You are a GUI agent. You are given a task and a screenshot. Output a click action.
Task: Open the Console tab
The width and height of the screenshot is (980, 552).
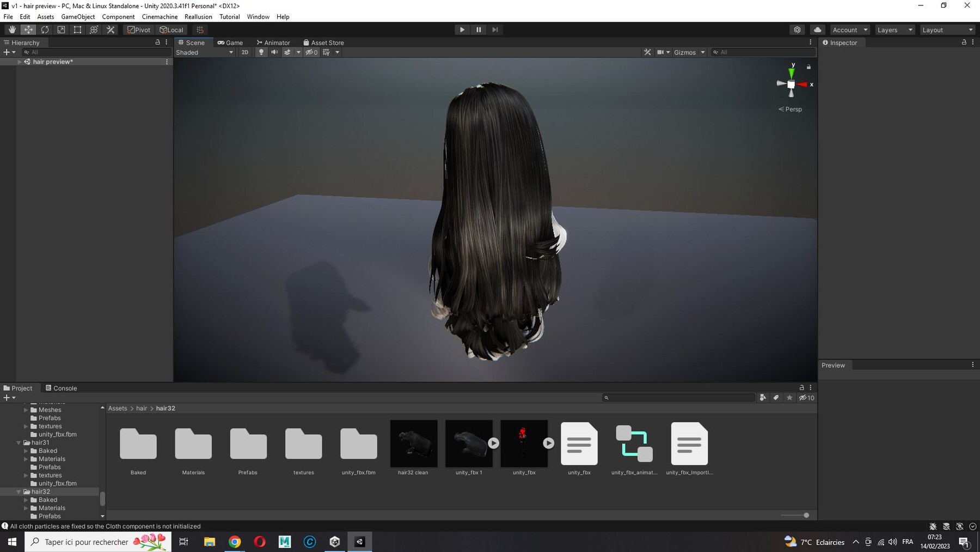[x=61, y=388]
